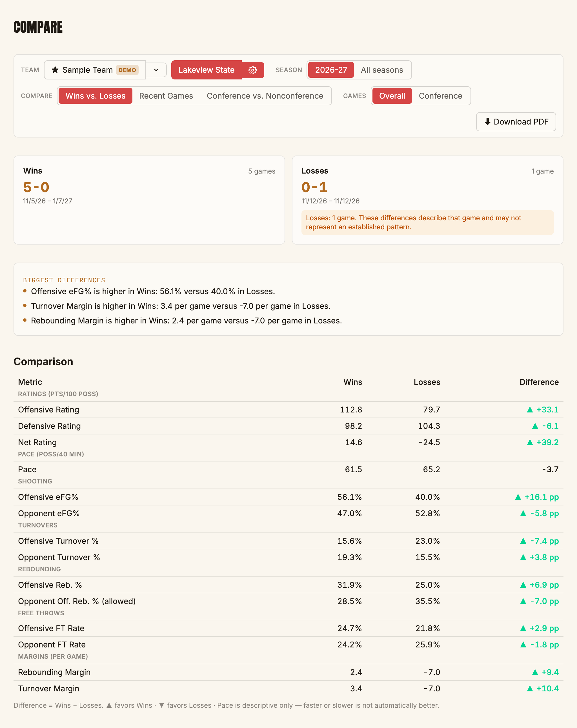Screen dimensions: 577x728
Task: Click the Opponent eFG% losses value 52.8%
Action: pyautogui.click(x=427, y=514)
